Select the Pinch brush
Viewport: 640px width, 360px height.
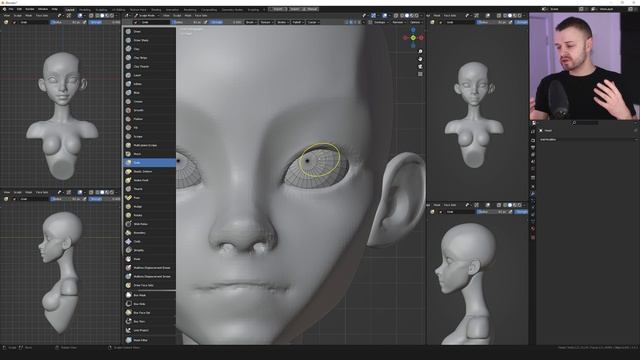coord(149,154)
